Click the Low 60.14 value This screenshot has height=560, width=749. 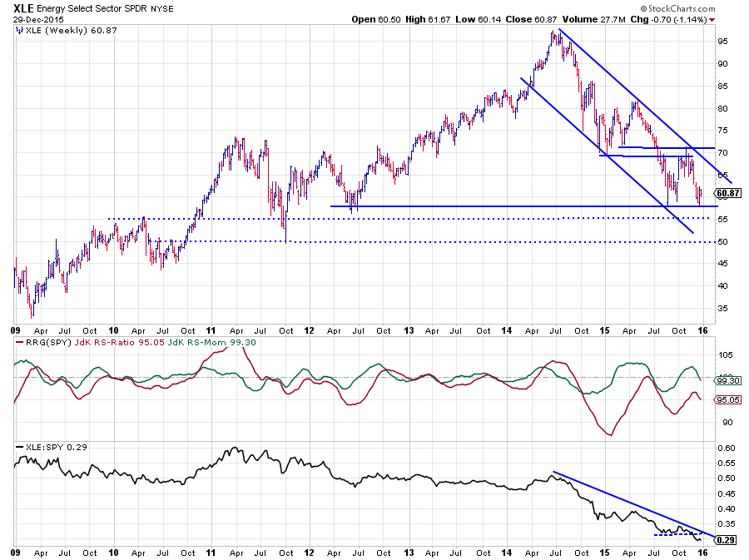point(477,20)
